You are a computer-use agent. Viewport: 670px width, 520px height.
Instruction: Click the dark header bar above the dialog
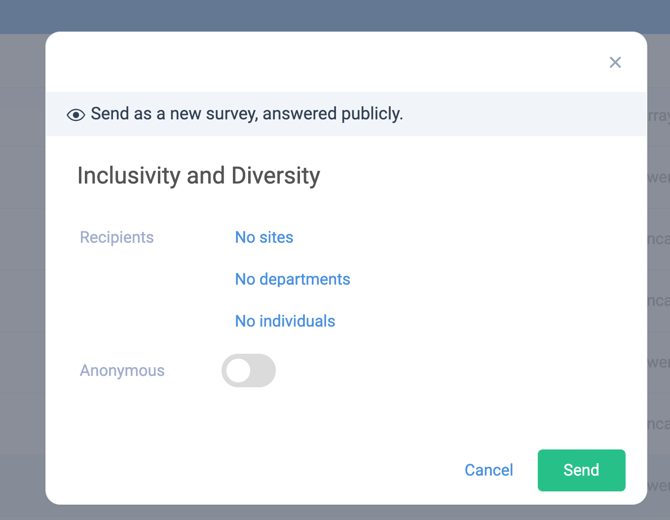pyautogui.click(x=335, y=15)
